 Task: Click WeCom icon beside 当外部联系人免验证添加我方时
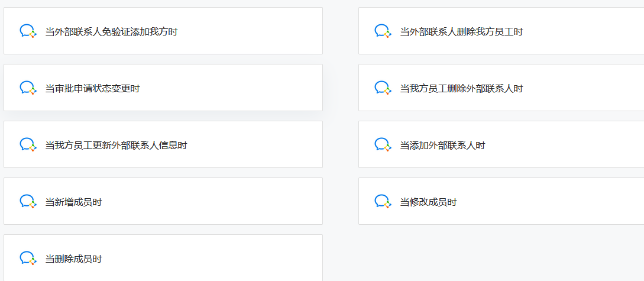pyautogui.click(x=28, y=31)
